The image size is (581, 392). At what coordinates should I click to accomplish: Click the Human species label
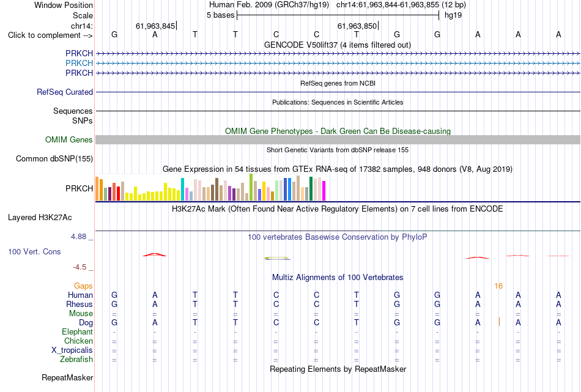click(80, 295)
